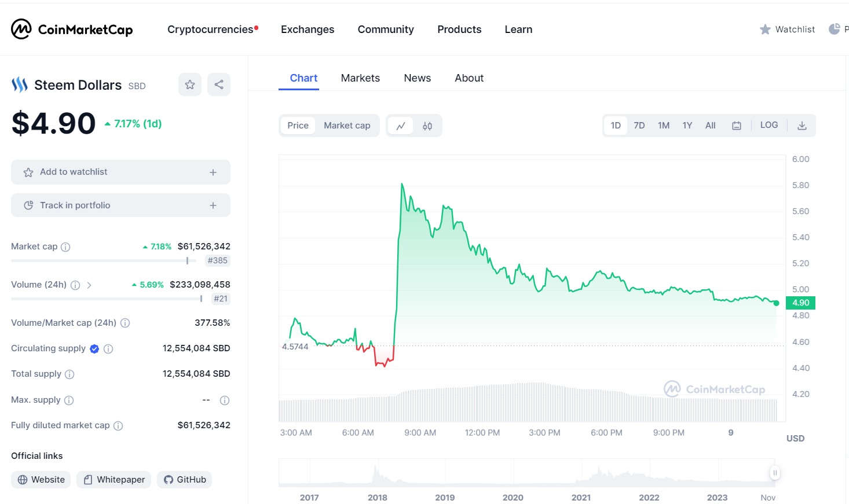Click plus icon on Track in portfolio
This screenshot has height=504, width=849.
point(213,205)
